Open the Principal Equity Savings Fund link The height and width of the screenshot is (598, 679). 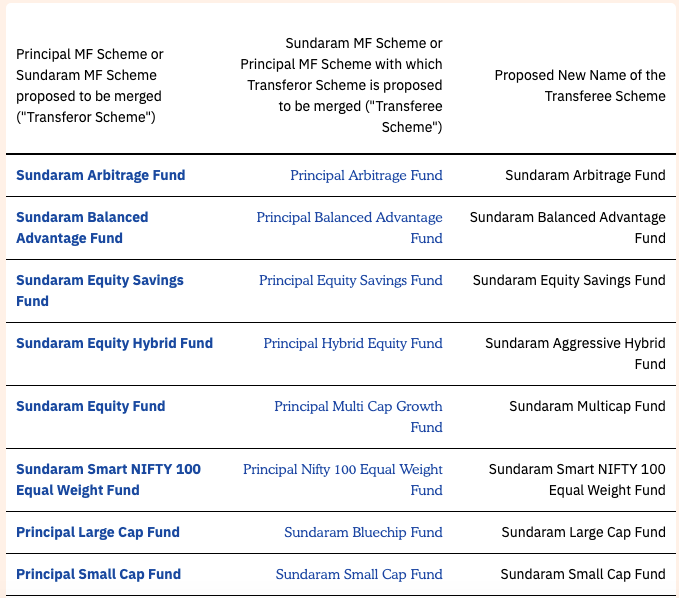[351, 280]
